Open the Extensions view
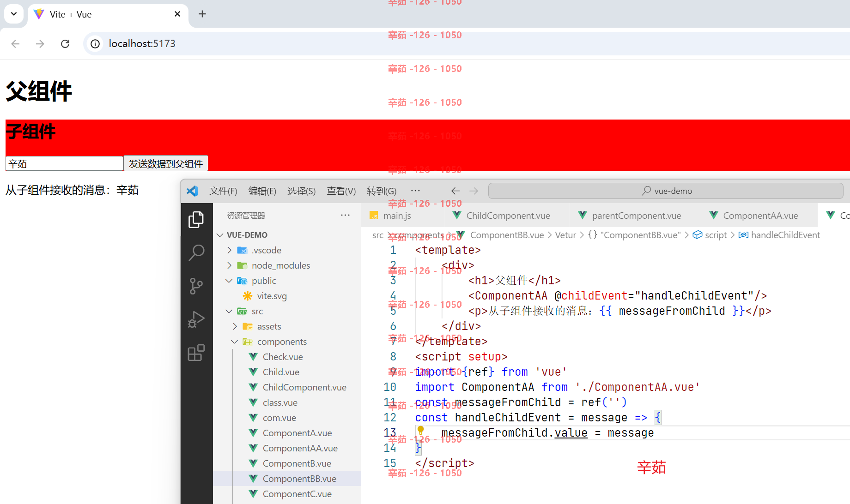This screenshot has height=504, width=850. coord(196,353)
